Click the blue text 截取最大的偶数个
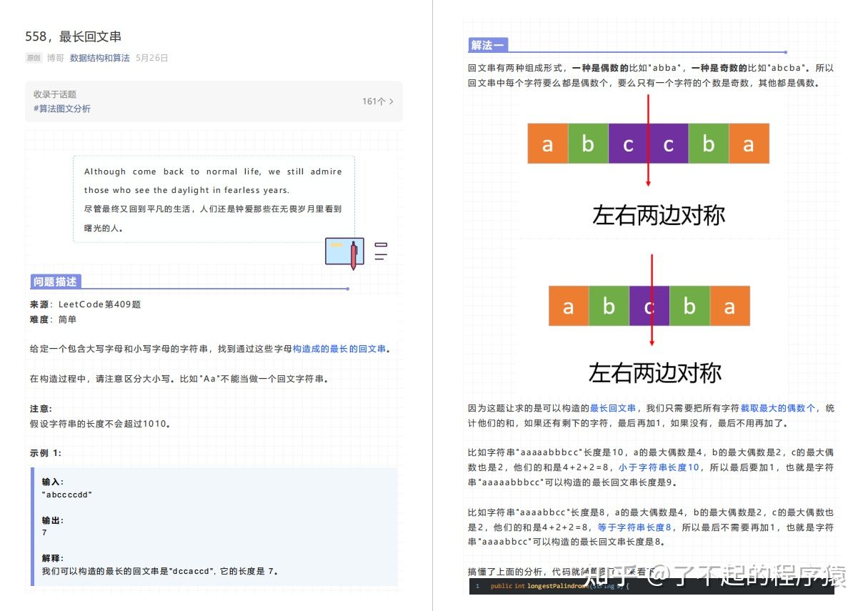The image size is (868, 611). (x=777, y=408)
